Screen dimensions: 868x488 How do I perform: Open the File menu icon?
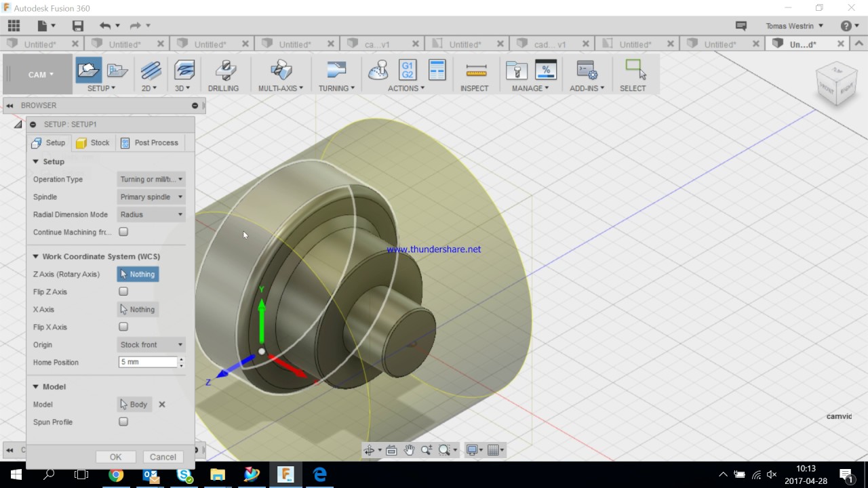click(x=42, y=26)
